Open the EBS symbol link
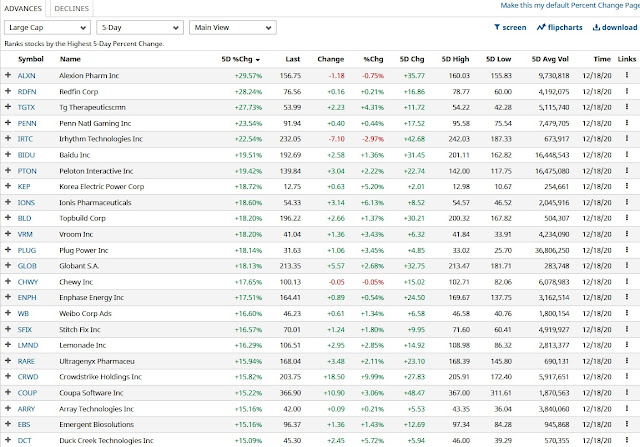 coord(24,425)
